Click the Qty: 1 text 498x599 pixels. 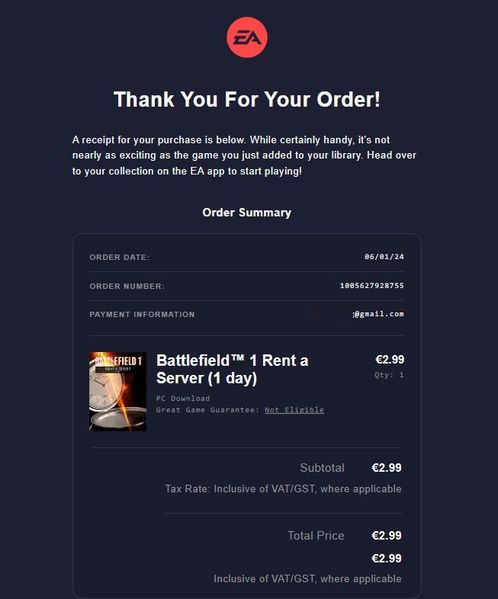[x=389, y=375]
